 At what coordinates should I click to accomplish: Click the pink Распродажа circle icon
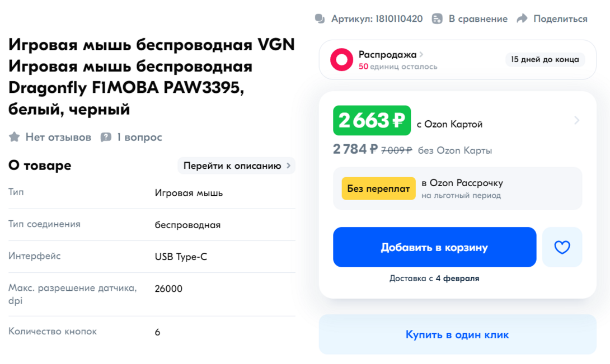pyautogui.click(x=341, y=60)
